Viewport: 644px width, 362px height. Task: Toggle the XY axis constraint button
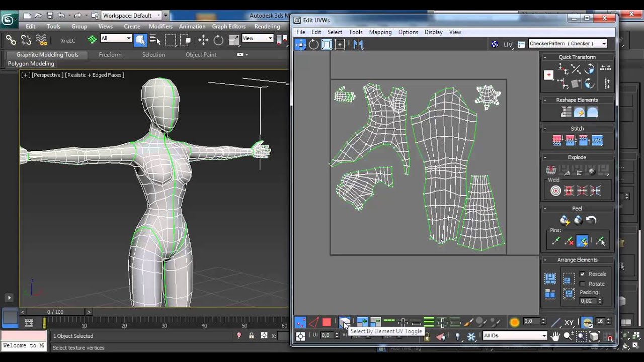tap(569, 322)
